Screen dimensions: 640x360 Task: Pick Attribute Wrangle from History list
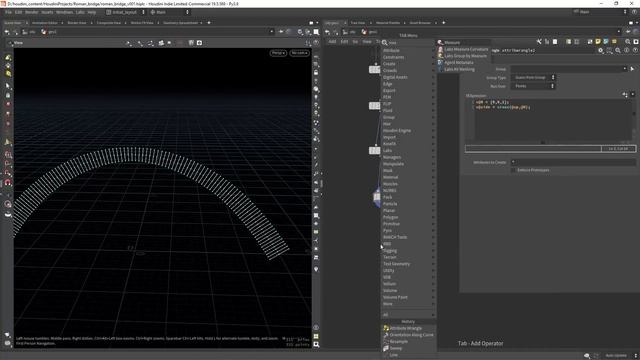pyautogui.click(x=408, y=328)
